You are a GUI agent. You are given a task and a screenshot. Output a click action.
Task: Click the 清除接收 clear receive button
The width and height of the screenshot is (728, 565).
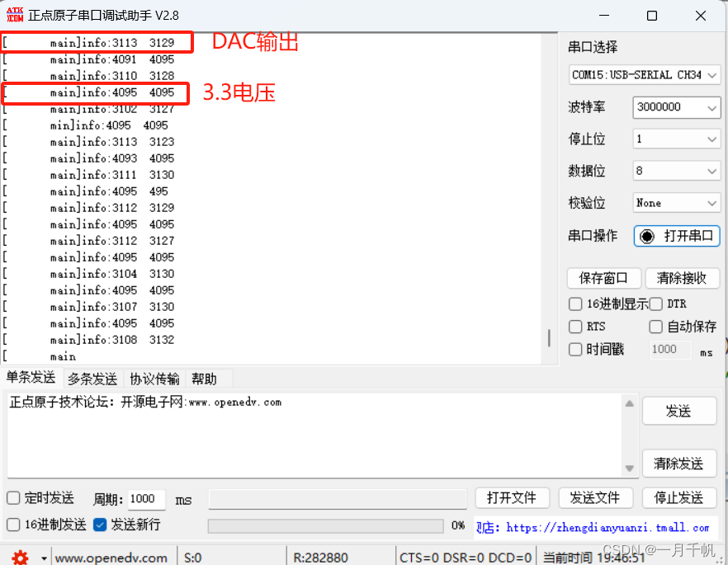coord(683,278)
